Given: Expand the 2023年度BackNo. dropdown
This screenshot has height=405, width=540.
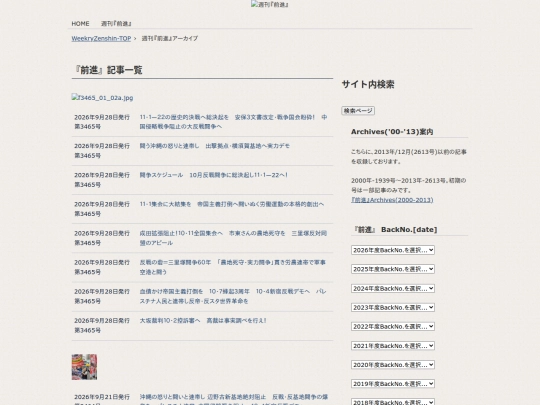Looking at the screenshot, I should click(393, 307).
